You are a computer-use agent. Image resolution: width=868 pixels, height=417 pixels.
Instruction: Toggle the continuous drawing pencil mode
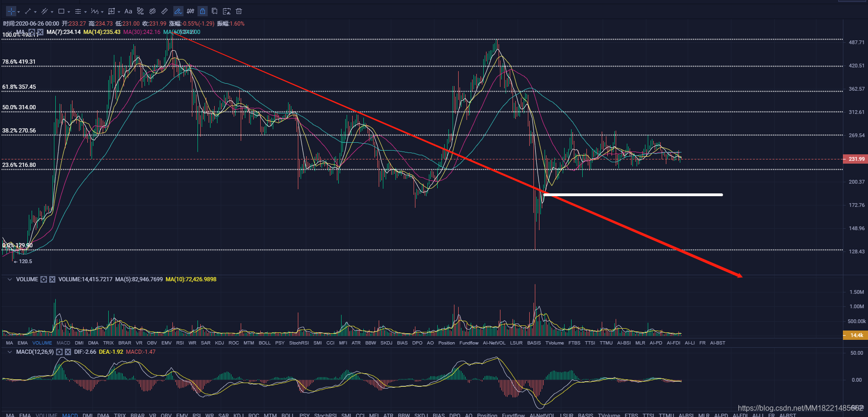click(x=178, y=11)
